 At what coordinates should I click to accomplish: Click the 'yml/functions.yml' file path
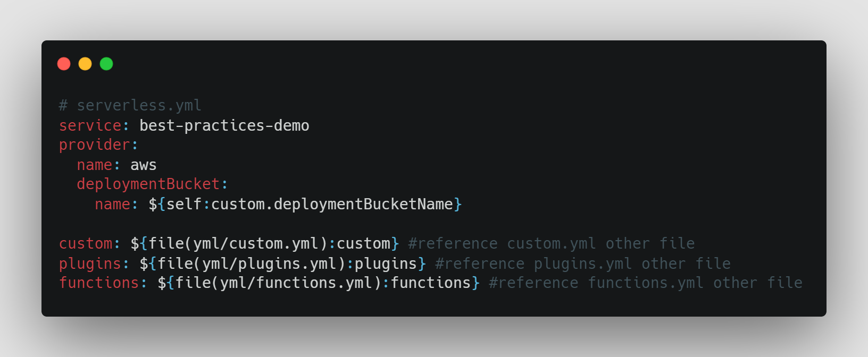point(296,283)
